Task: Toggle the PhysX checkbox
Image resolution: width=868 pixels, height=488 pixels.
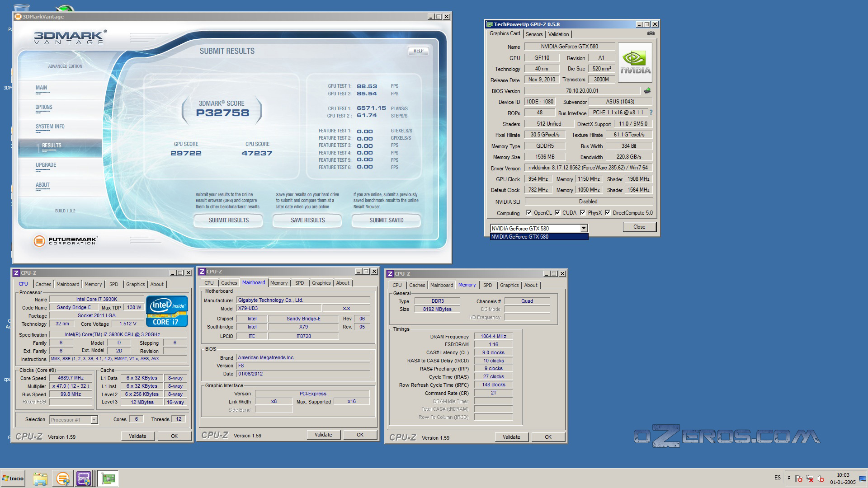Action: coord(583,213)
